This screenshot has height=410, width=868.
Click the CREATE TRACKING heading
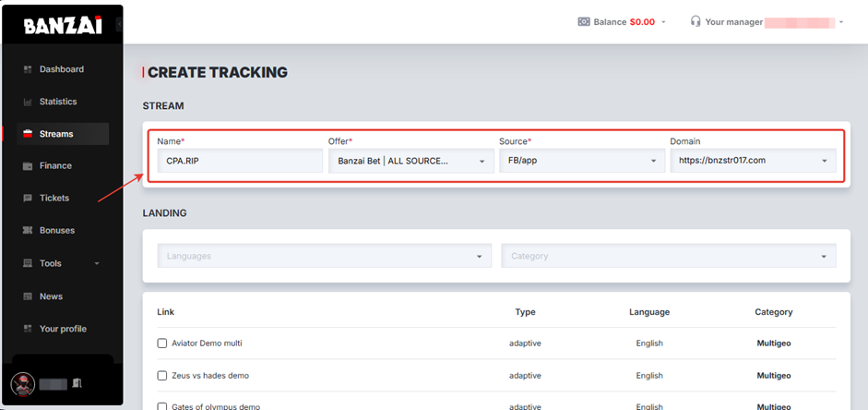218,73
